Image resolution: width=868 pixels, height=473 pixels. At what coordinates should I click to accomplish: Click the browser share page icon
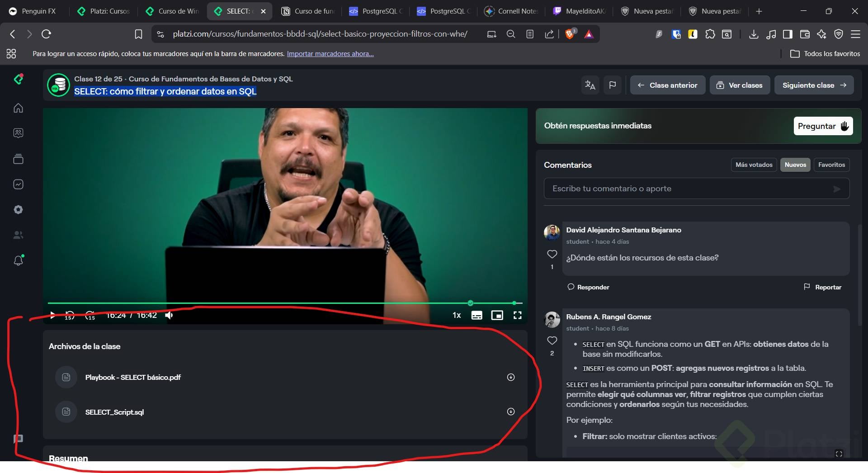549,34
